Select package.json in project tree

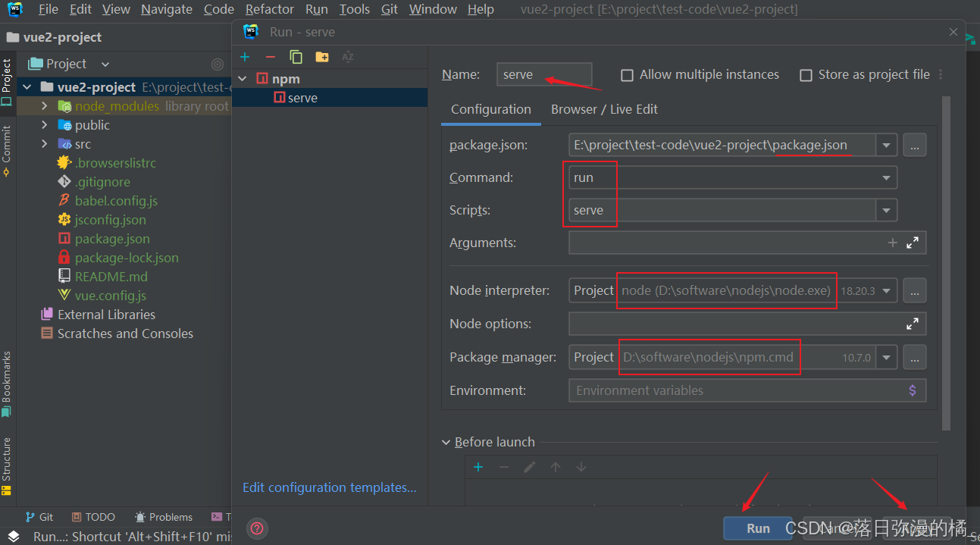tap(112, 239)
